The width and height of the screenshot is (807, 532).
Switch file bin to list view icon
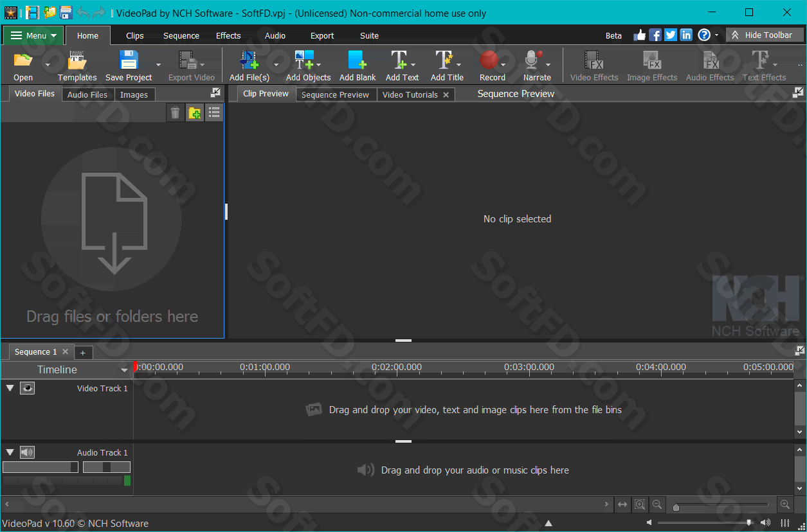[214, 113]
